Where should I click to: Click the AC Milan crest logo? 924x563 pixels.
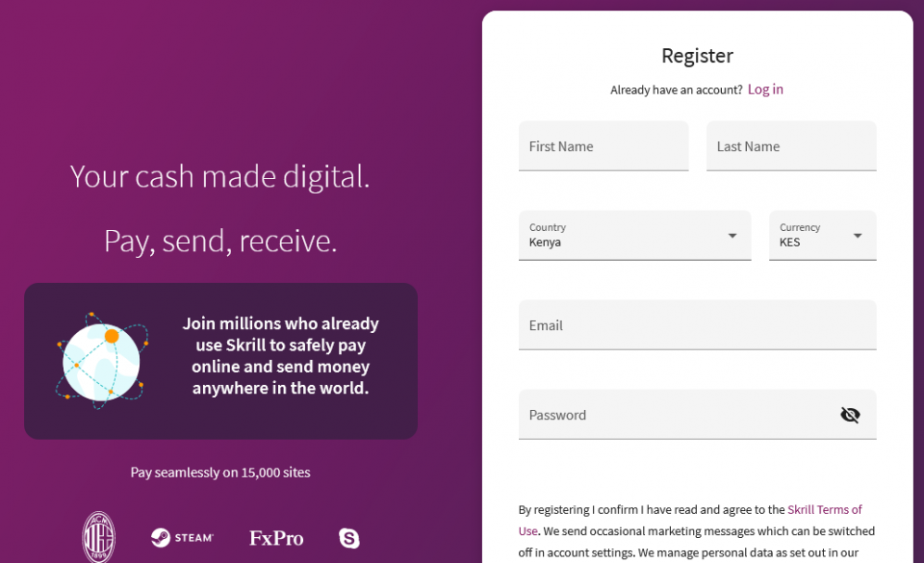coord(98,536)
